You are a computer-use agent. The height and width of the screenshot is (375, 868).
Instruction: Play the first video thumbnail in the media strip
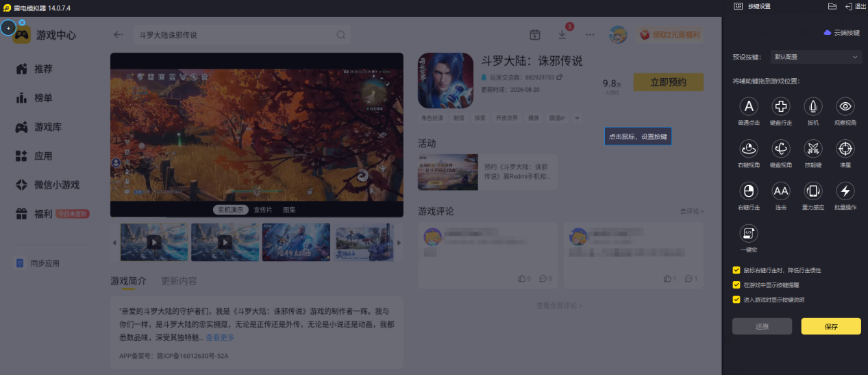[x=154, y=242]
